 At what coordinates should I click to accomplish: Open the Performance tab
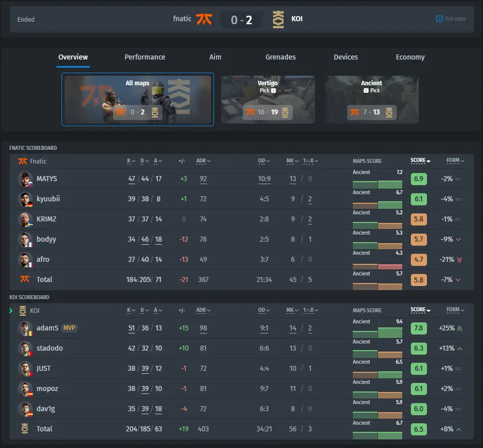[x=145, y=58]
